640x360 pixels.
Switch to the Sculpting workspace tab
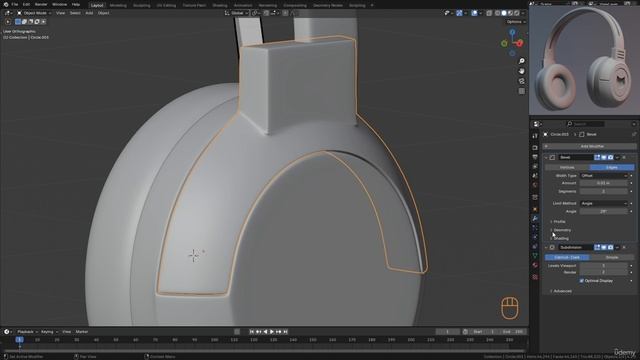(x=142, y=5)
